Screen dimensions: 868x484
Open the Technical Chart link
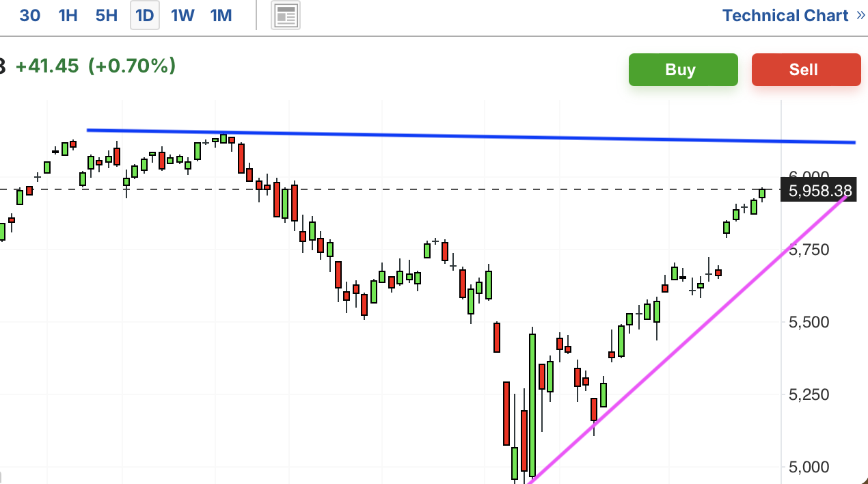[x=785, y=16]
